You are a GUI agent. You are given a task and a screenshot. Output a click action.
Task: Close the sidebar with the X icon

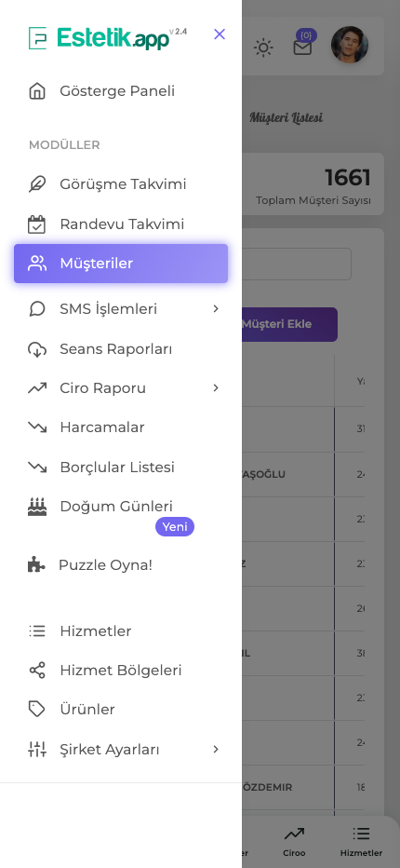(220, 34)
